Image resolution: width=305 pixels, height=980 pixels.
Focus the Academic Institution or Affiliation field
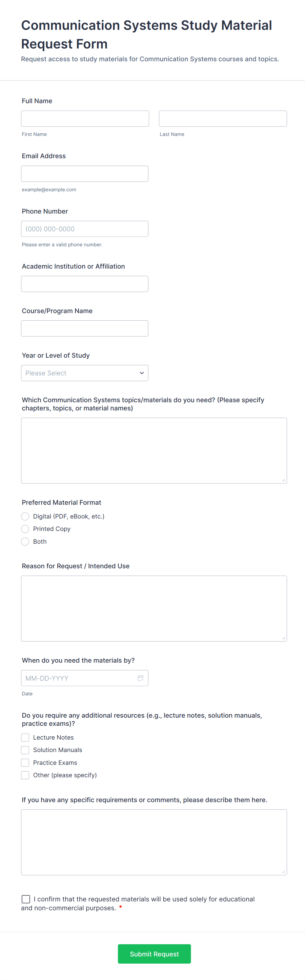(85, 284)
